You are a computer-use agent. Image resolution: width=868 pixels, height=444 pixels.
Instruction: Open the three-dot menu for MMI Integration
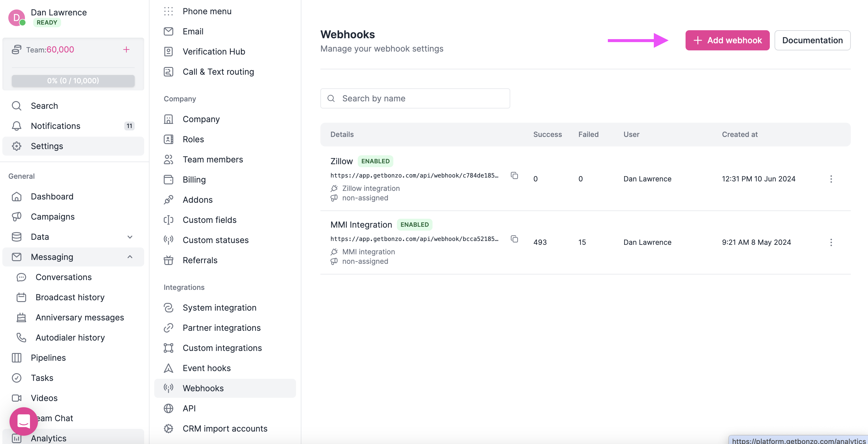tap(831, 242)
